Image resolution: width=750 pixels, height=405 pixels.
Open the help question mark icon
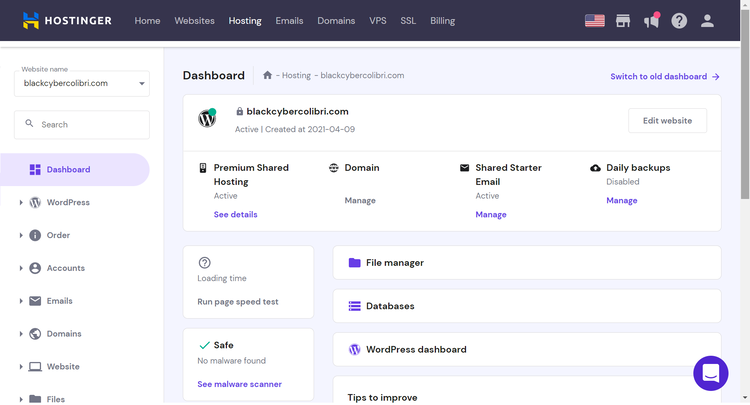click(679, 21)
